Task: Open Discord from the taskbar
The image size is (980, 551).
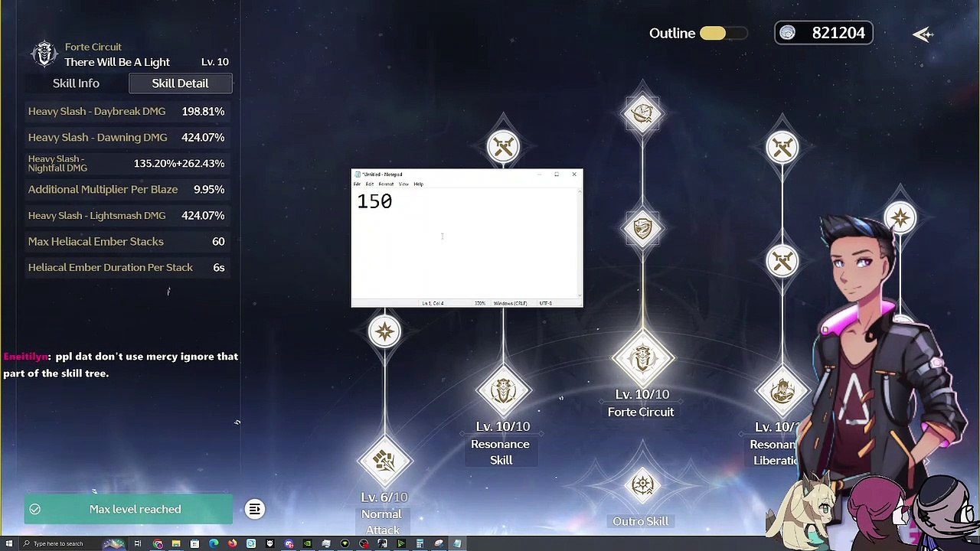Action: 289,543
